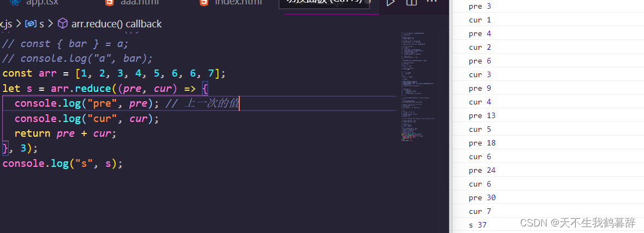Select the 'cur 1' console row
Image resolution: width=644 pixels, height=233 pixels.
coord(548,20)
